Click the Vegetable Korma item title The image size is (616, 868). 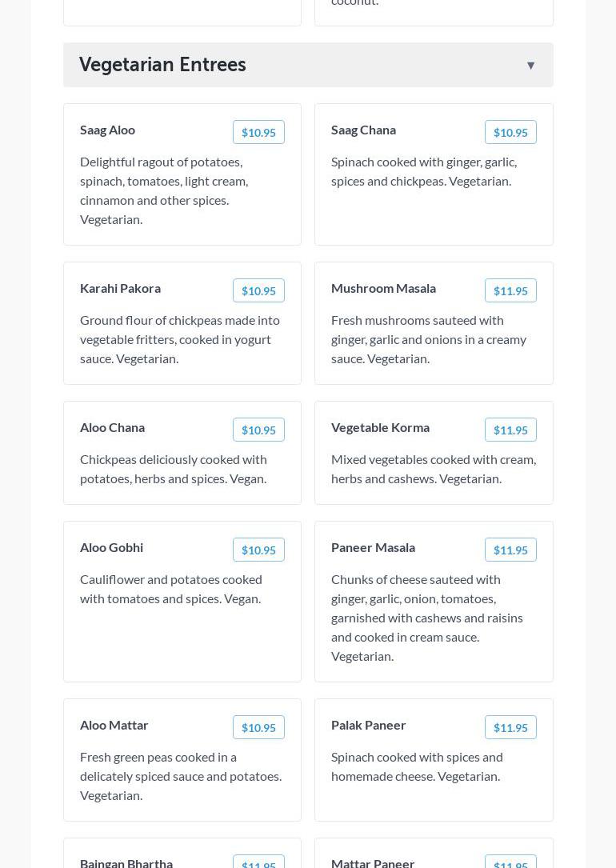pos(380,427)
